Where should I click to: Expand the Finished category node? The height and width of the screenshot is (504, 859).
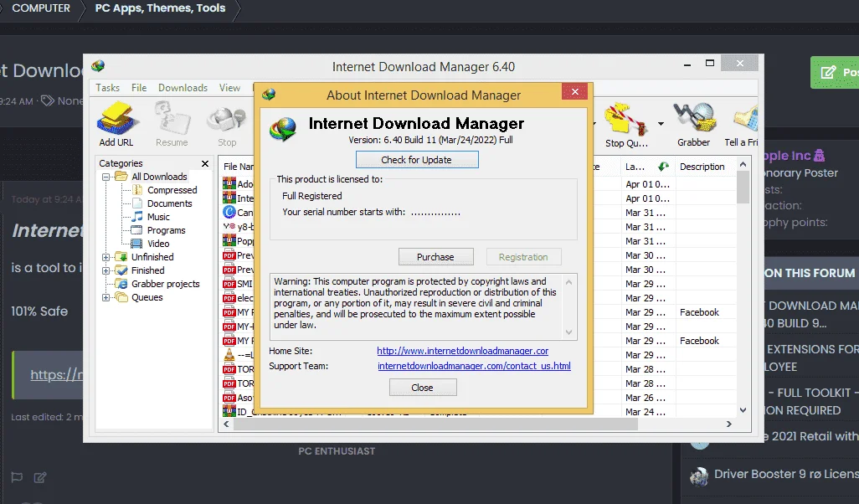tap(105, 270)
